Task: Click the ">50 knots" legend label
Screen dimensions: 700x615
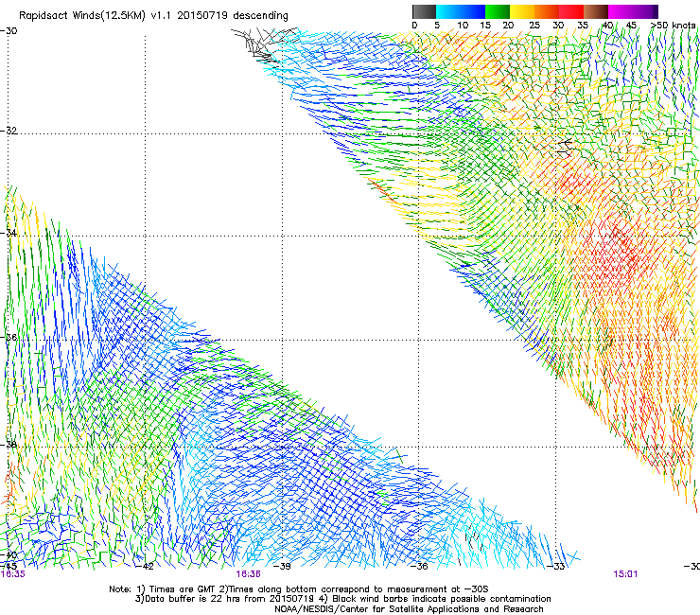Action: (x=674, y=26)
